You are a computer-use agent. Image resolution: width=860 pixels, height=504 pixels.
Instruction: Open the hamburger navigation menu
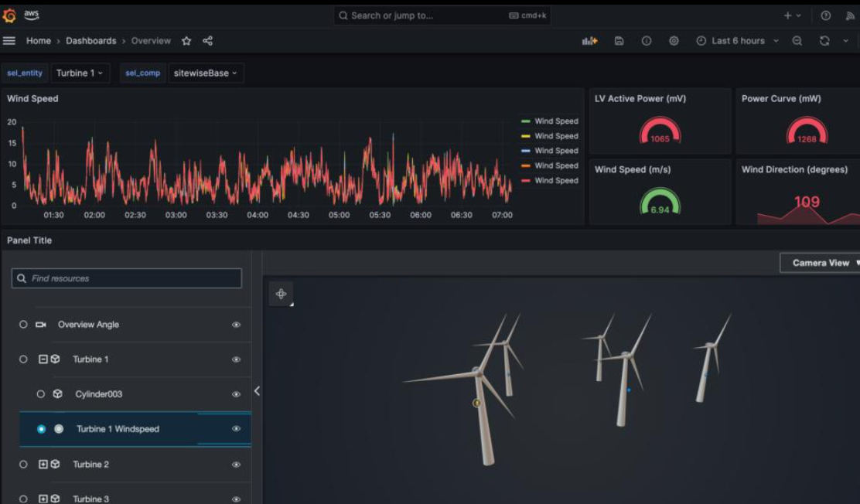(9, 41)
